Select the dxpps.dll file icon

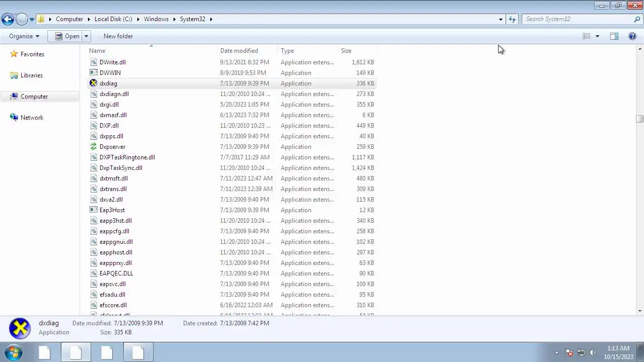[x=93, y=136]
